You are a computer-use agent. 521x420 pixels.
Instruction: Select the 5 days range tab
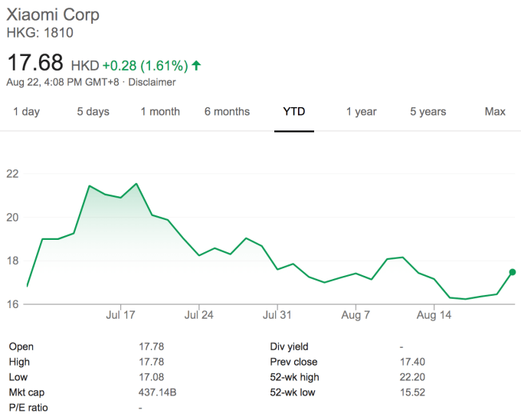click(x=93, y=112)
